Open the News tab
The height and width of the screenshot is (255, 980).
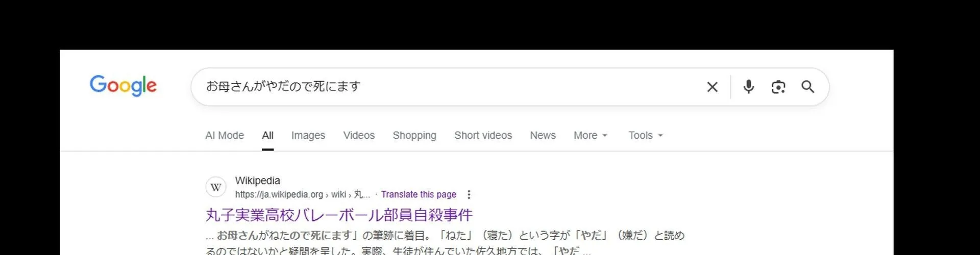(x=543, y=135)
